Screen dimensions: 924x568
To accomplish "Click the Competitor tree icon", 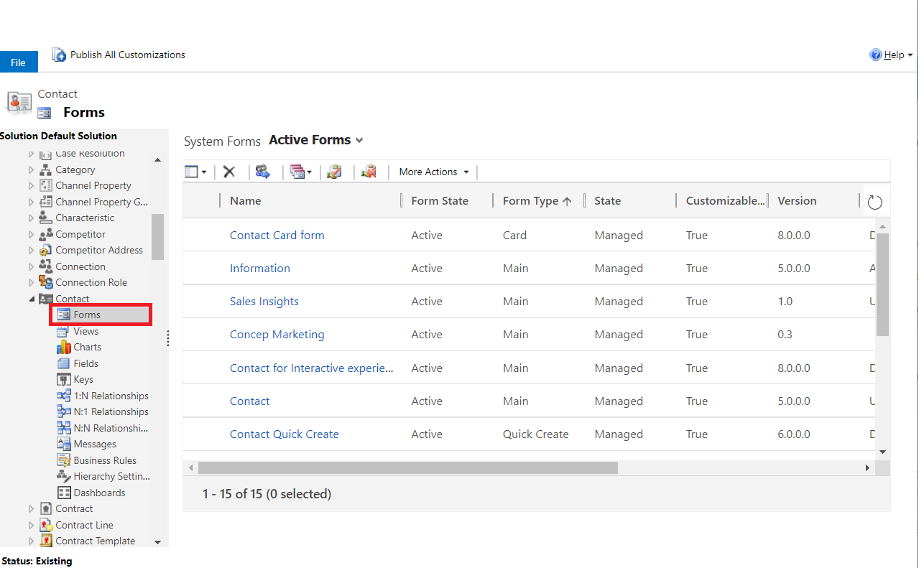I will pos(45,234).
